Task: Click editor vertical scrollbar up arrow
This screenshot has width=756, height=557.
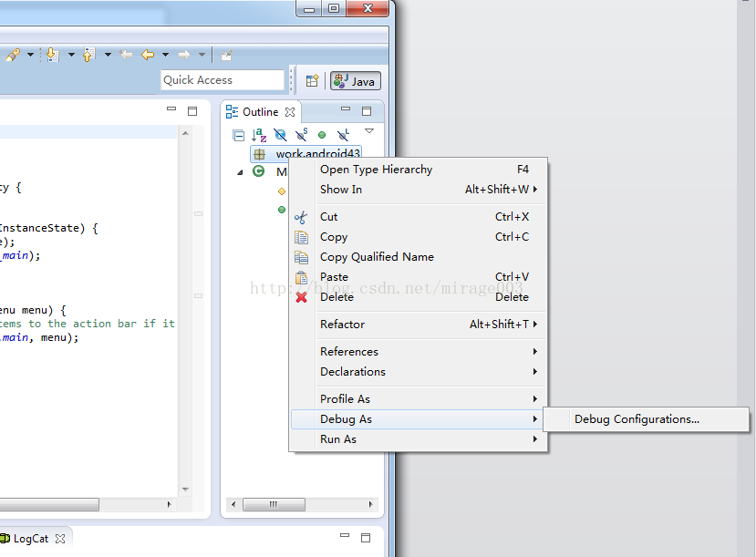Action: [186, 133]
